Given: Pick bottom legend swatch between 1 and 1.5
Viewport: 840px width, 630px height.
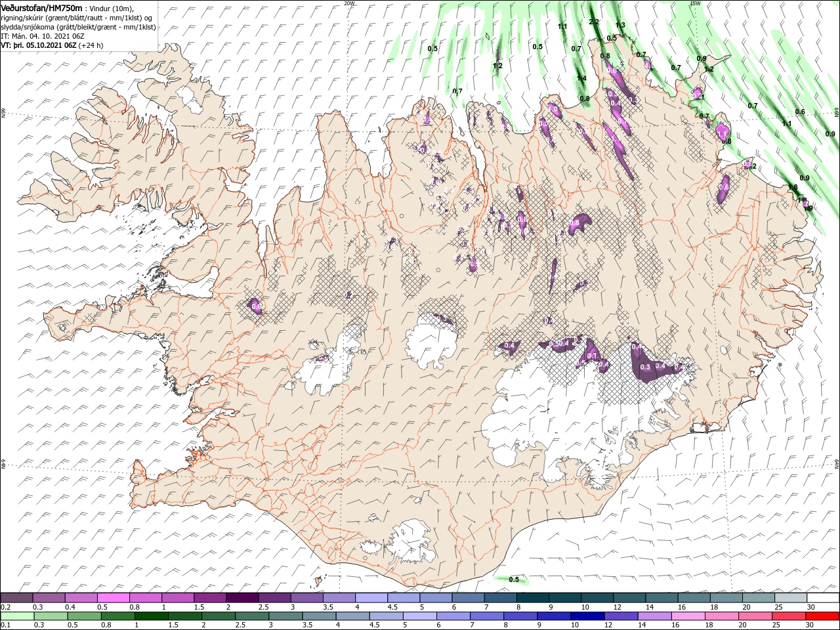Looking at the screenshot, I should 151,616.
